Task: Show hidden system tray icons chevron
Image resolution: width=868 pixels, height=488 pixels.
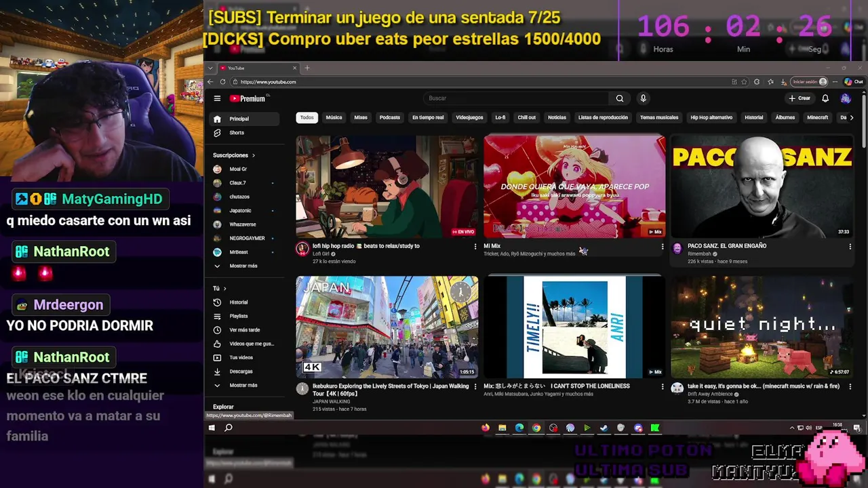Action: pyautogui.click(x=792, y=428)
